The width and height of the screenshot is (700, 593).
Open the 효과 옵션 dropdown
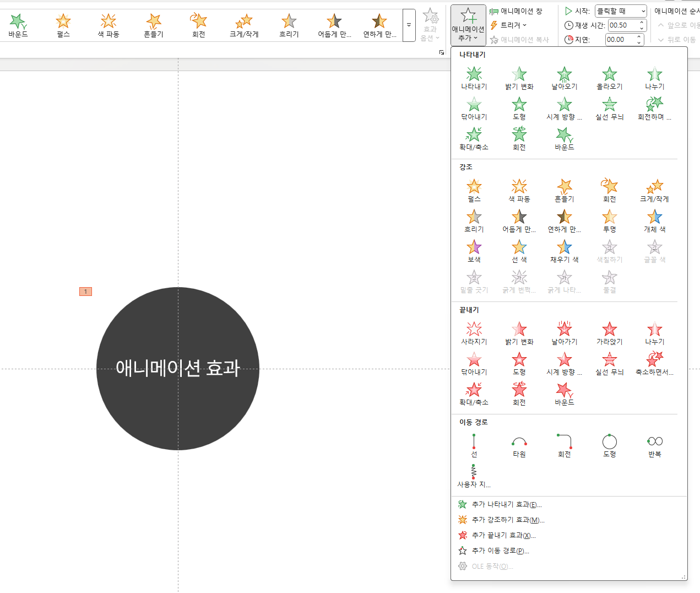point(430,25)
